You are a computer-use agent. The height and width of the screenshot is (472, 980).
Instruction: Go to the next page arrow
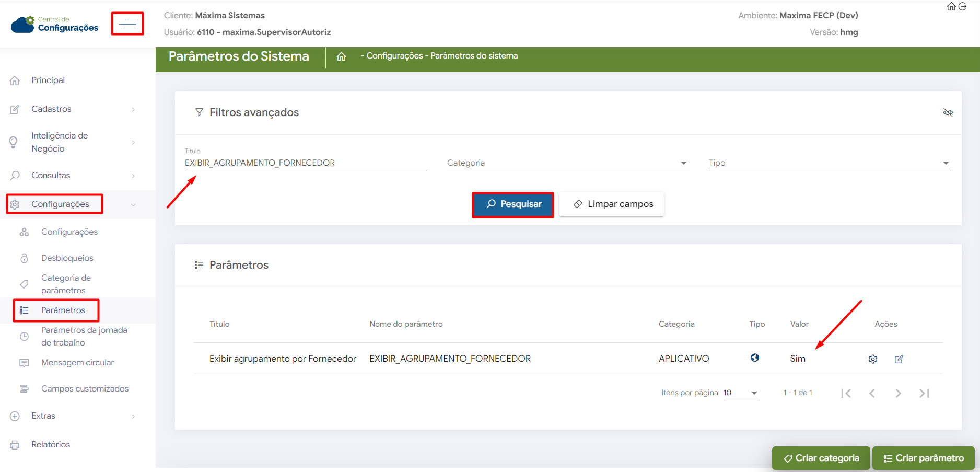(x=897, y=393)
